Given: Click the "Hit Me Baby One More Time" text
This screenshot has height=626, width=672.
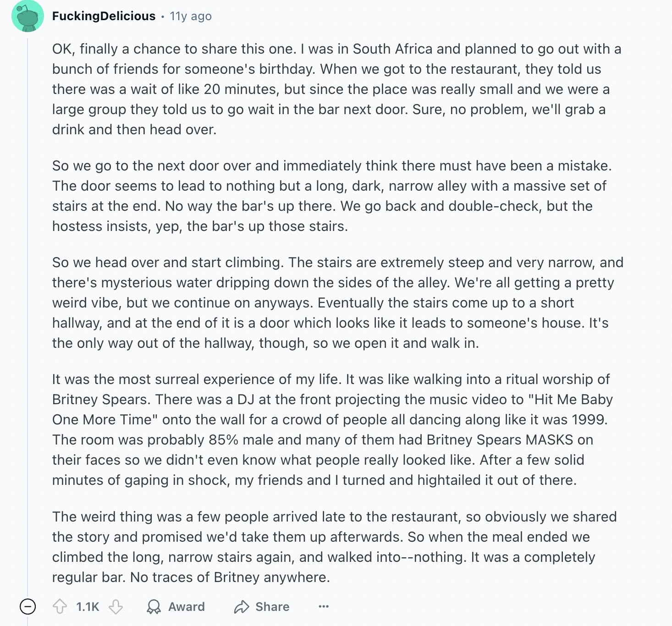Looking at the screenshot, I should (332, 409).
